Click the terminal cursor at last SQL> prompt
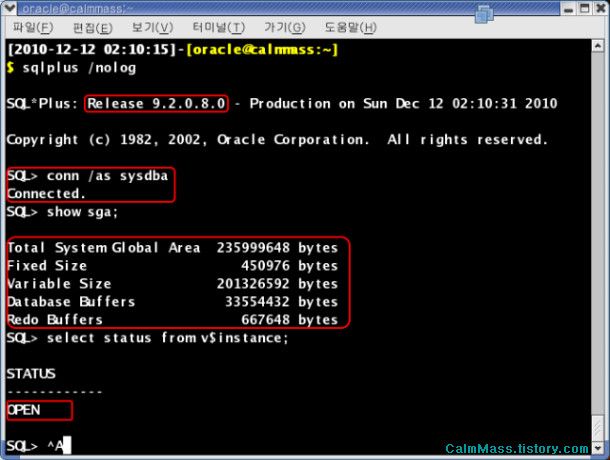Viewport: 610px width, 460px height. point(67,446)
